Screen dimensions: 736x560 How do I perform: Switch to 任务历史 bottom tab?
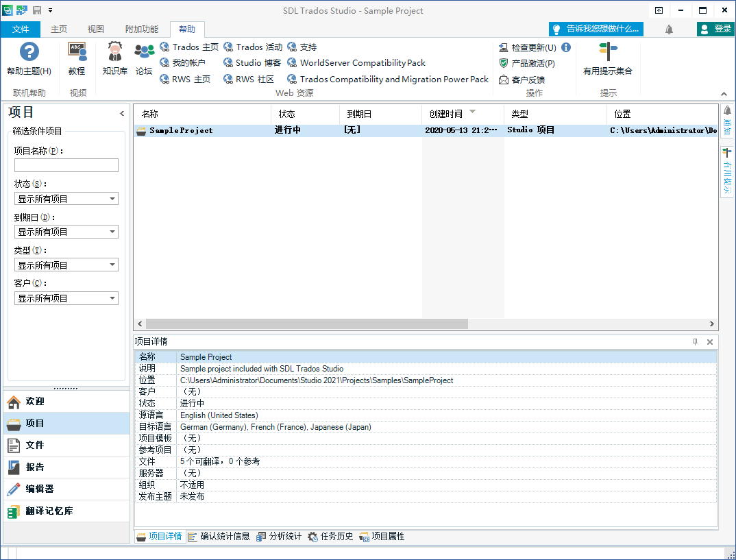click(330, 537)
